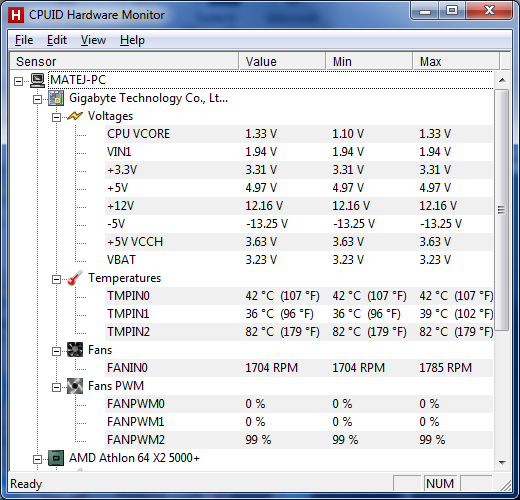Open the View menu
The height and width of the screenshot is (500, 520).
pos(93,40)
